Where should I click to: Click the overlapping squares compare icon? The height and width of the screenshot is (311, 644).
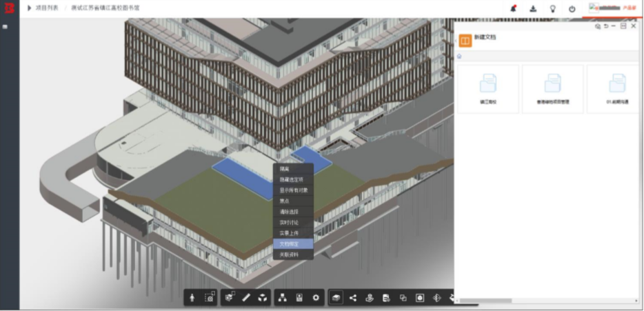[x=403, y=298]
